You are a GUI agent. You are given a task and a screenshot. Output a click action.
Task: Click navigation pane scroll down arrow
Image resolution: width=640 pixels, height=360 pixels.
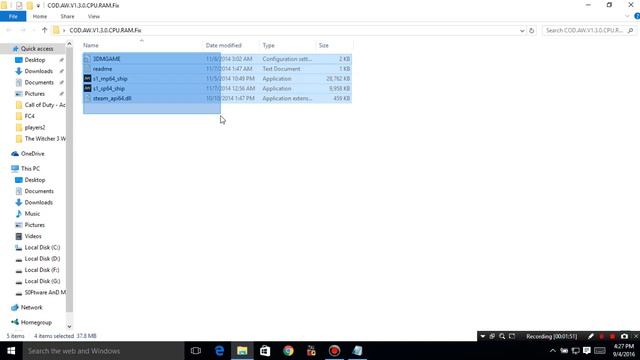pos(69,326)
